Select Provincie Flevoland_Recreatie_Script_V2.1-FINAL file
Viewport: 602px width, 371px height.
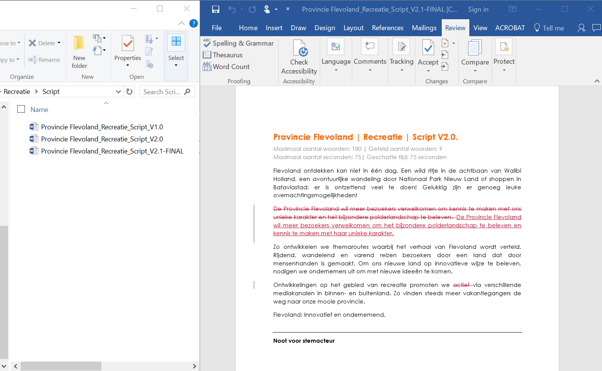click(107, 151)
